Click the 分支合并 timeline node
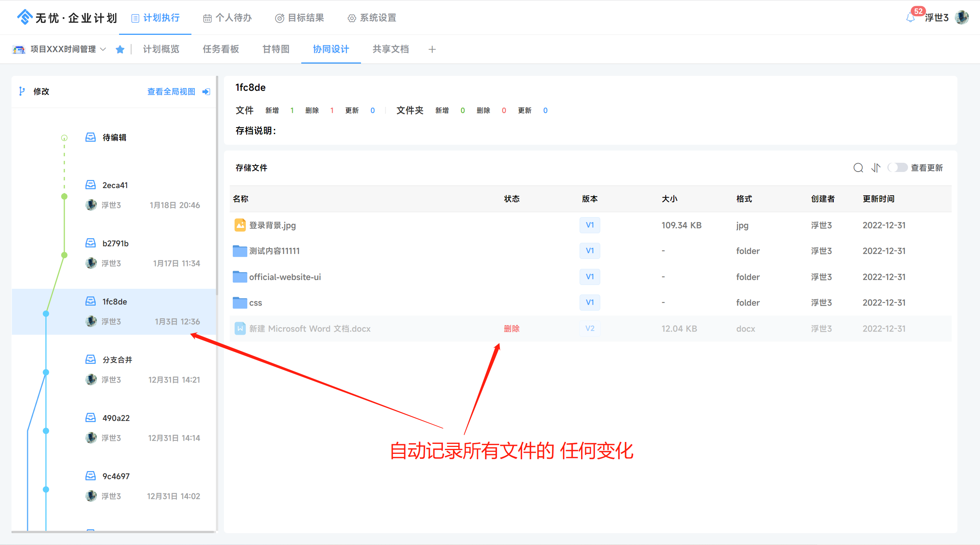The width and height of the screenshot is (980, 545). [46, 372]
